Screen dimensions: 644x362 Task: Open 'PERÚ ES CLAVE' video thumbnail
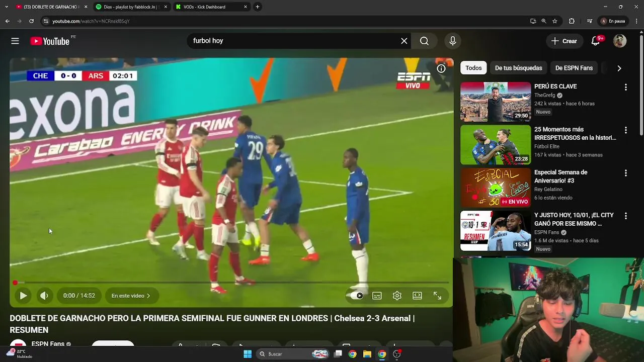tap(496, 102)
